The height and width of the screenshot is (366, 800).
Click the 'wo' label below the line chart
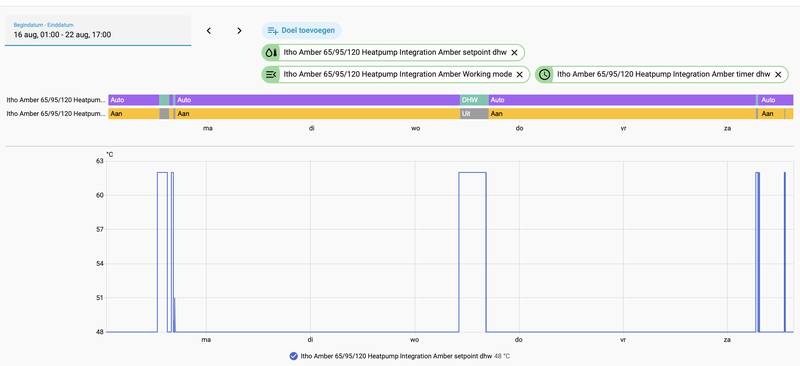pos(415,339)
